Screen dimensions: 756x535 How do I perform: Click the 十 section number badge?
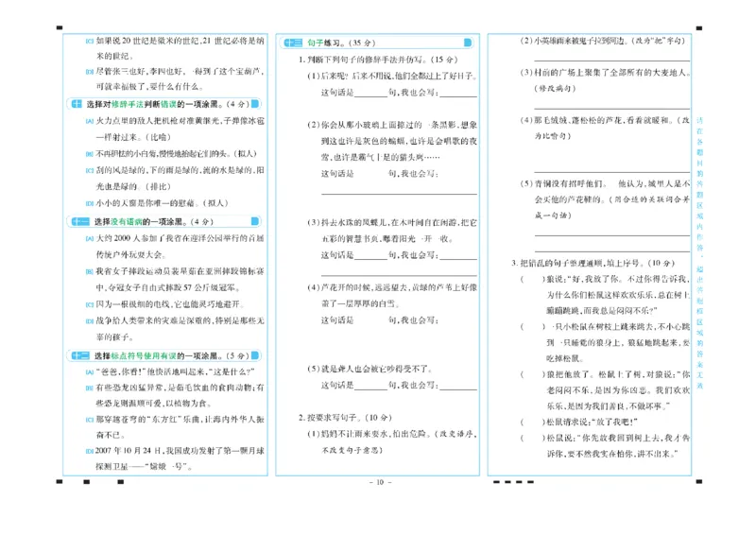coord(77,104)
